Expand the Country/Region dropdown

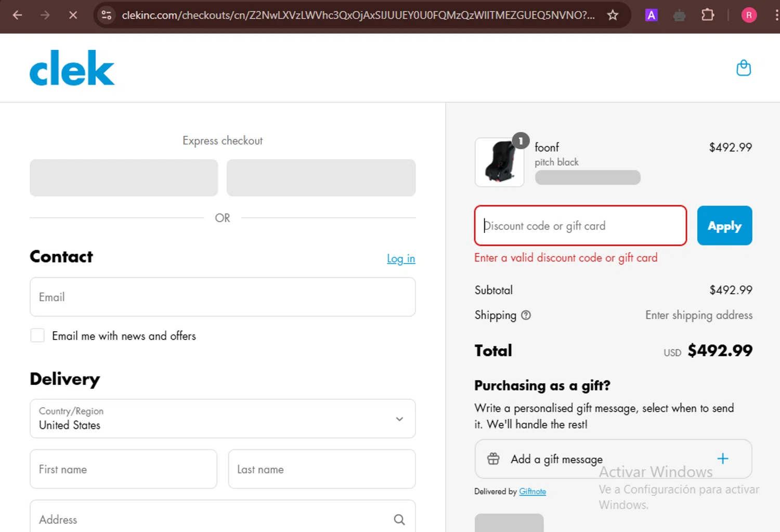223,419
